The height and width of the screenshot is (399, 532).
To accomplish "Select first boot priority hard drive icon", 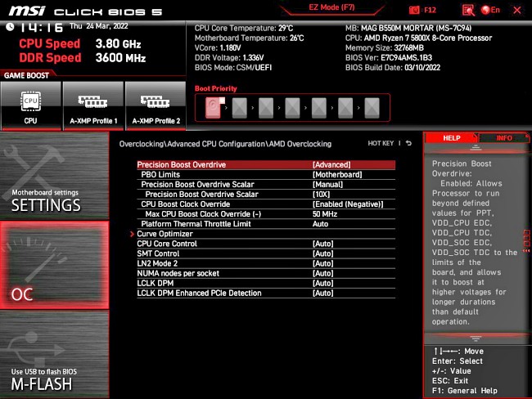I will pos(214,107).
